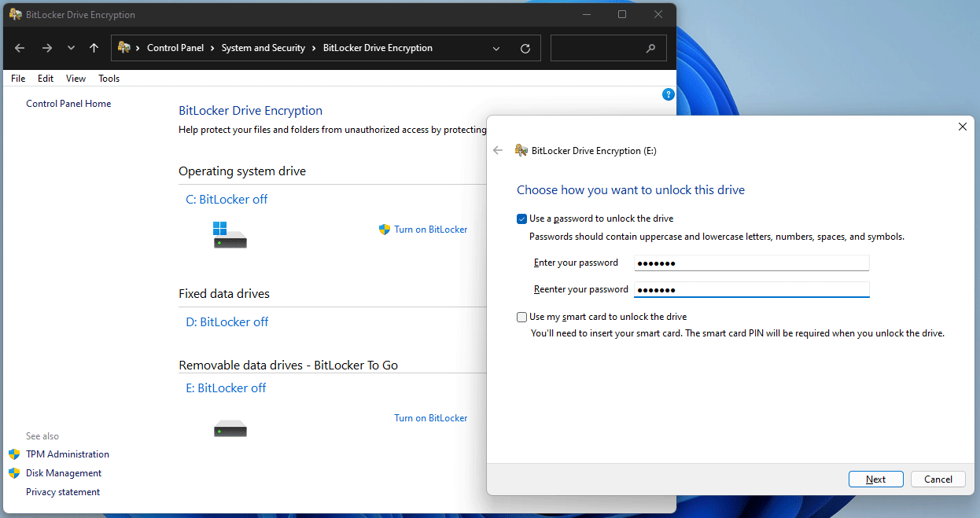This screenshot has width=980, height=518.
Task: Click the Enter your password field
Action: 751,263
